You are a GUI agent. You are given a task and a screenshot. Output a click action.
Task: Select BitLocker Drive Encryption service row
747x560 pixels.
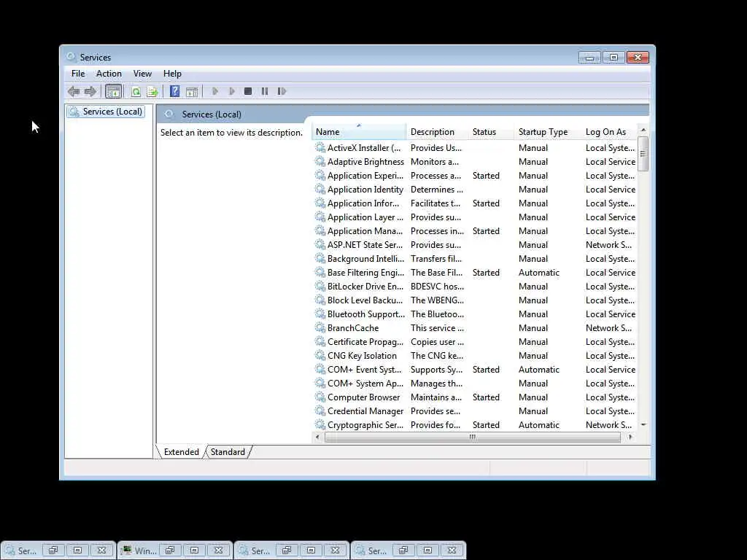pos(475,286)
